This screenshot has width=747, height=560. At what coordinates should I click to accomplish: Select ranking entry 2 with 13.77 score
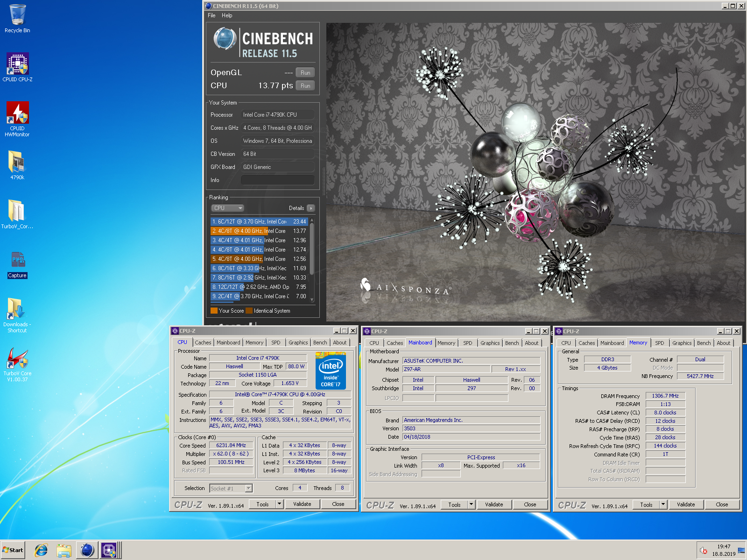pyautogui.click(x=259, y=231)
